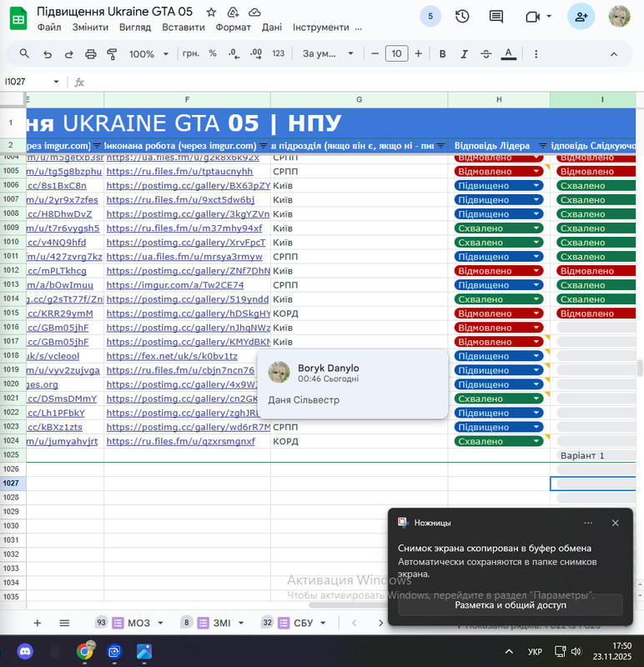
Task: Click the share add-person button
Action: 581,17
